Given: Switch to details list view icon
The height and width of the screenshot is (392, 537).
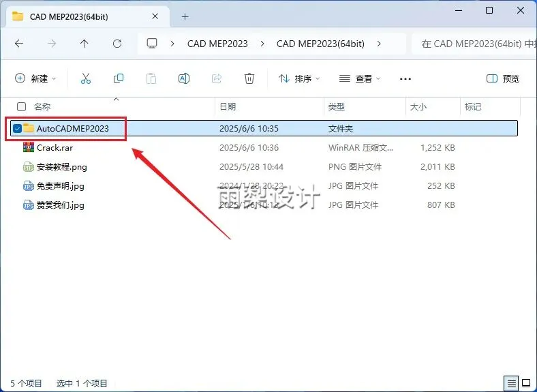Looking at the screenshot, I should tap(511, 382).
